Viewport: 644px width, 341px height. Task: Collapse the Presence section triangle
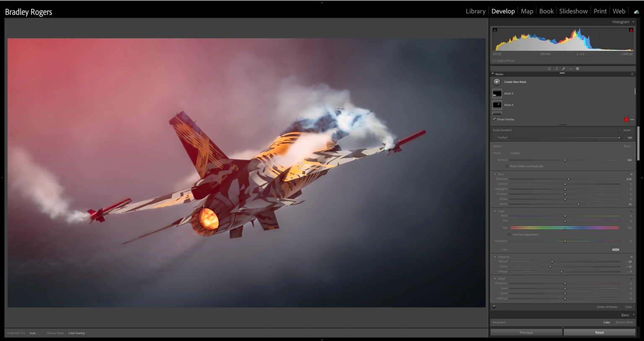[x=495, y=257]
